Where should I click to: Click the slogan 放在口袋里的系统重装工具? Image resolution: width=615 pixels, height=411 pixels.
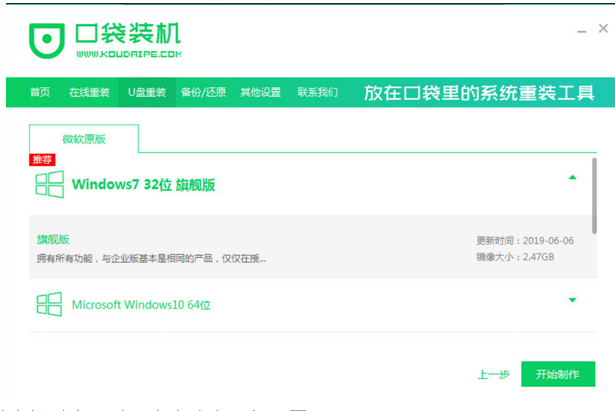click(479, 93)
